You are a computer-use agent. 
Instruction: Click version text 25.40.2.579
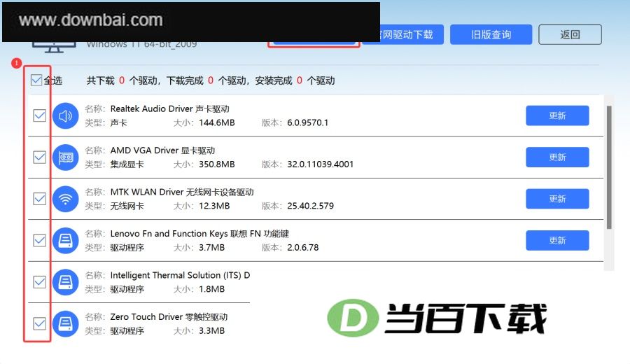310,206
